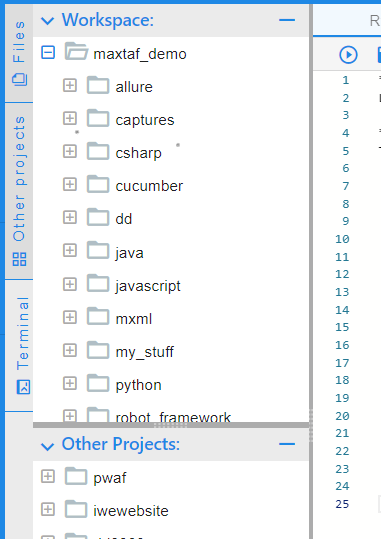The height and width of the screenshot is (539, 381).
Task: Expand the iwewebsite project
Action: pos(48,509)
